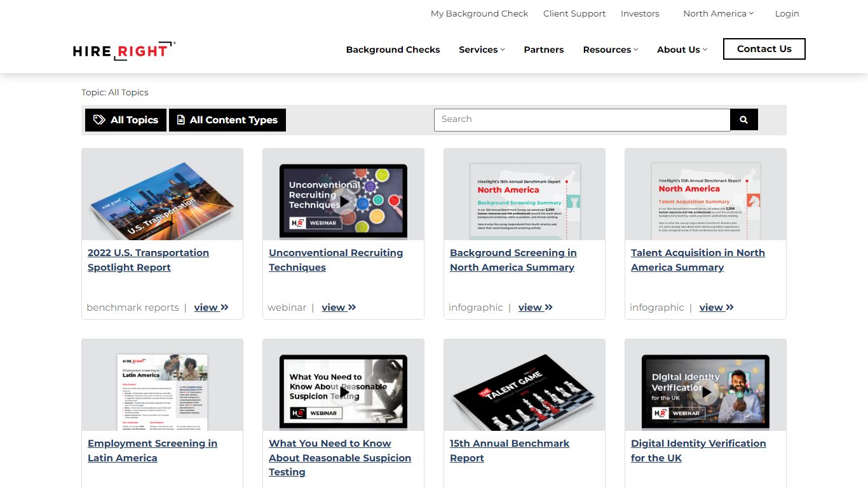Expand the Resources menu
The width and height of the screenshot is (868, 488).
pyautogui.click(x=610, y=50)
